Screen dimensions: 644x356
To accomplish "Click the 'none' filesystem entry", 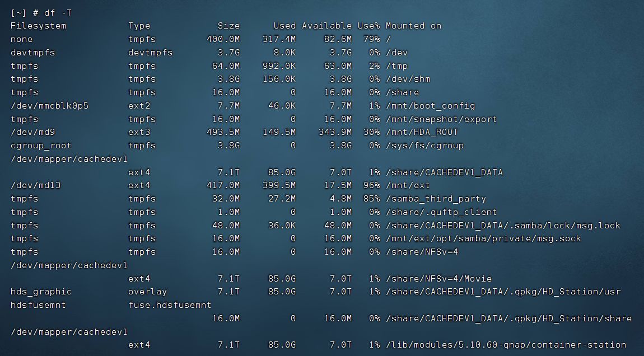I will tap(21, 39).
